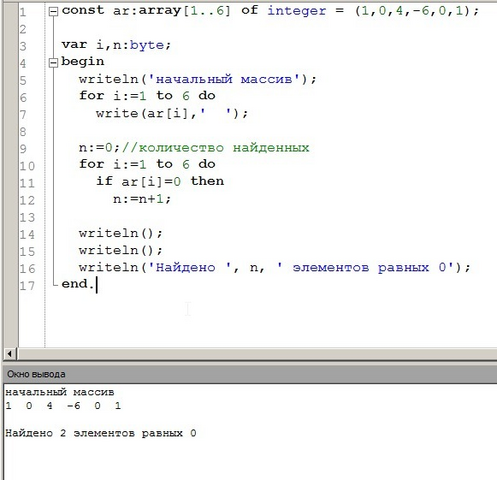Place cursor on 'var i,n:byte;' line
This screenshot has height=480, width=497.
(116, 45)
